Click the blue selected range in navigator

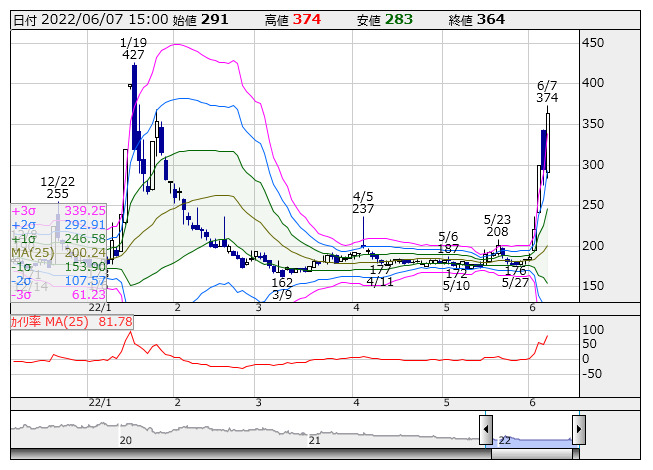532,438
